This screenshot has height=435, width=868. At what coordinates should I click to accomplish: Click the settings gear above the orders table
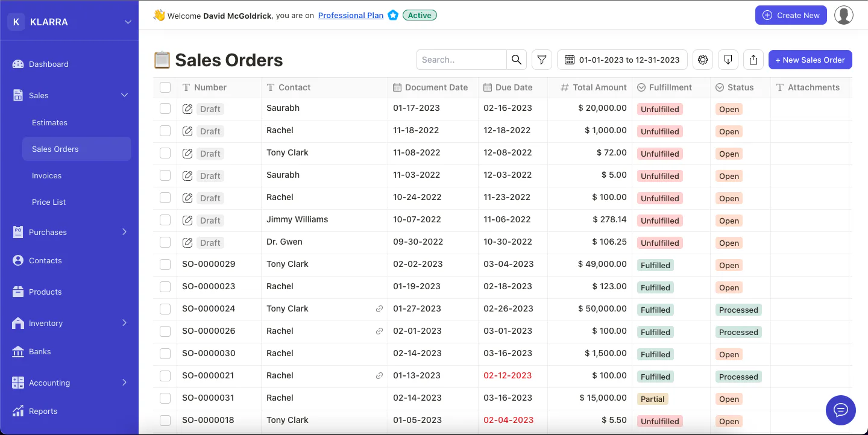click(x=702, y=60)
